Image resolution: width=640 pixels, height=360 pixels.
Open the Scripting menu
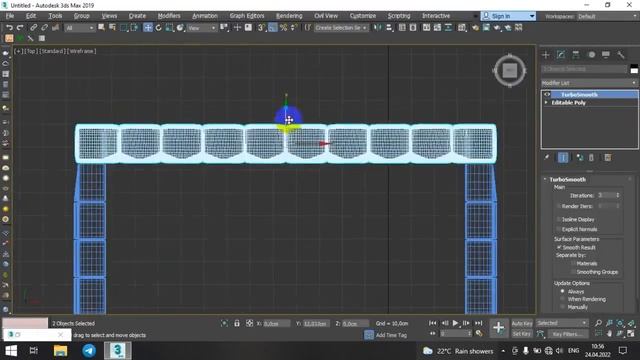(x=399, y=16)
